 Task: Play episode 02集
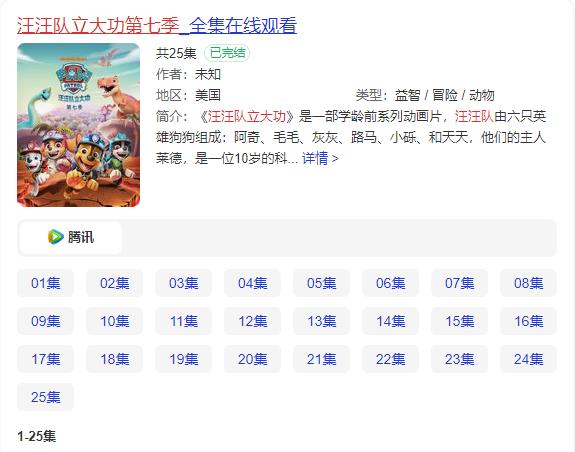114,283
